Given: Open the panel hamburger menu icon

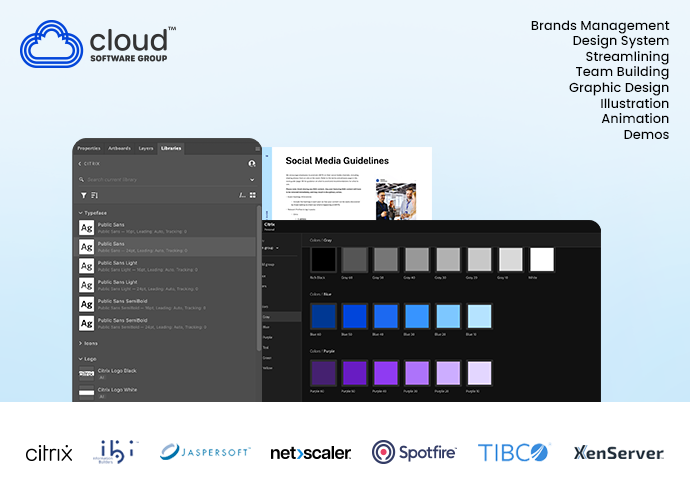Looking at the screenshot, I should [256, 148].
